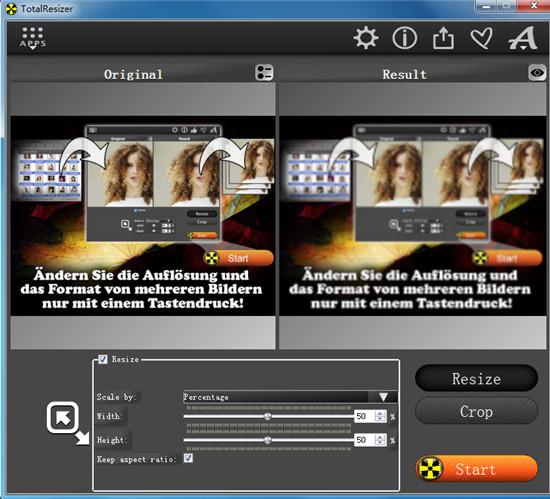Open settings via the gear icon
The image size is (550, 499).
pyautogui.click(x=366, y=37)
